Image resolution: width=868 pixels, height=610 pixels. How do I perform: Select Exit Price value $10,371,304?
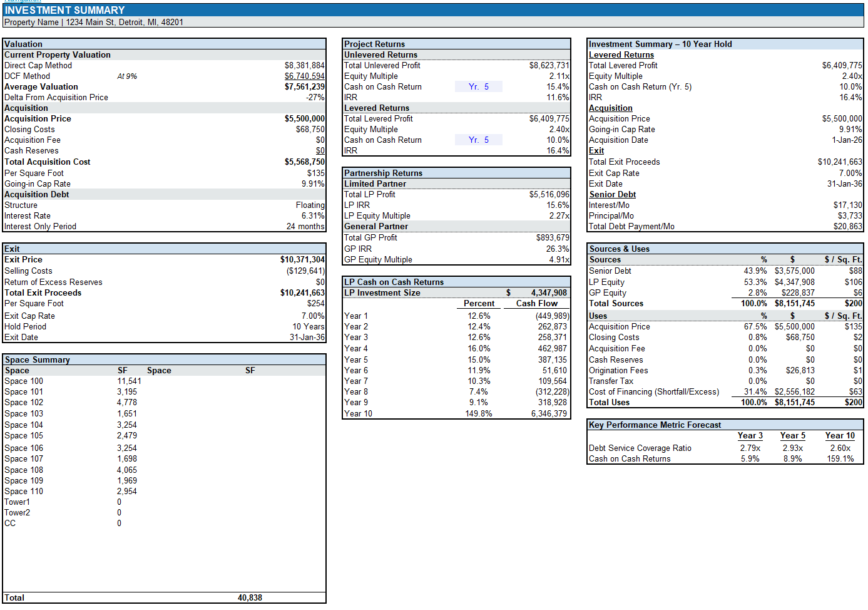click(x=302, y=259)
